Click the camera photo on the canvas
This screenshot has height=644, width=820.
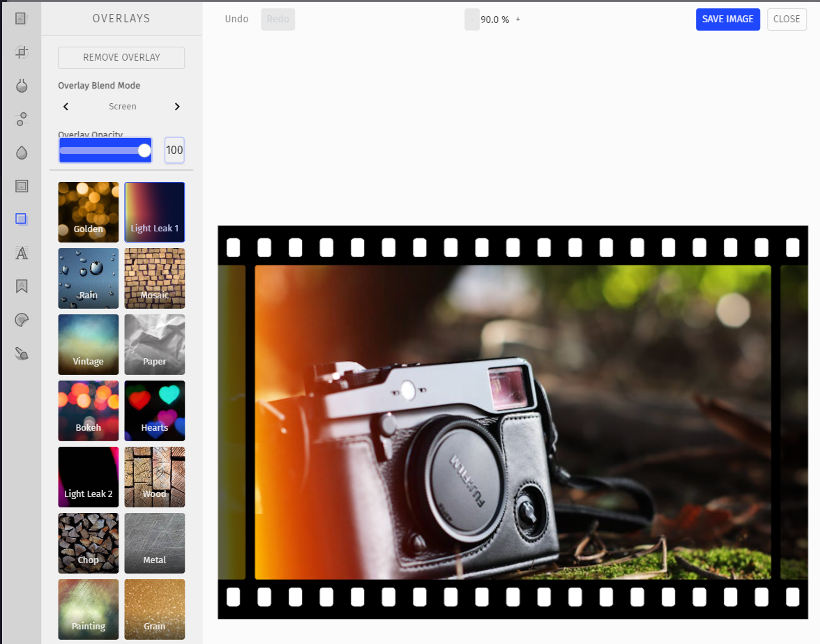point(512,422)
